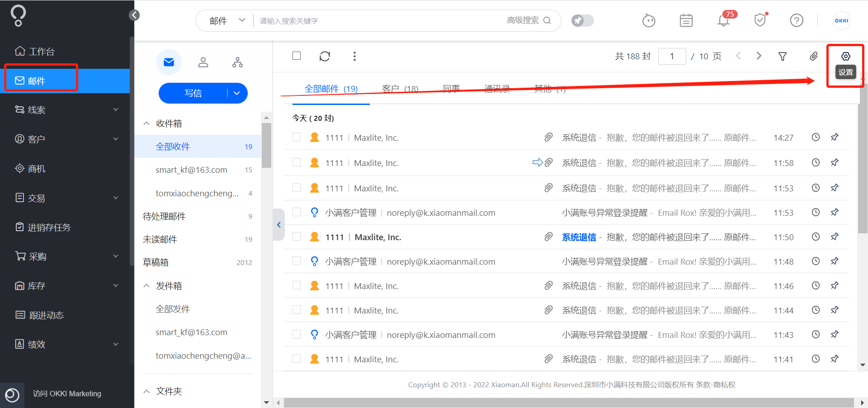Open mail settings gear icon
Screen dimensions: 868x408
(x=845, y=56)
